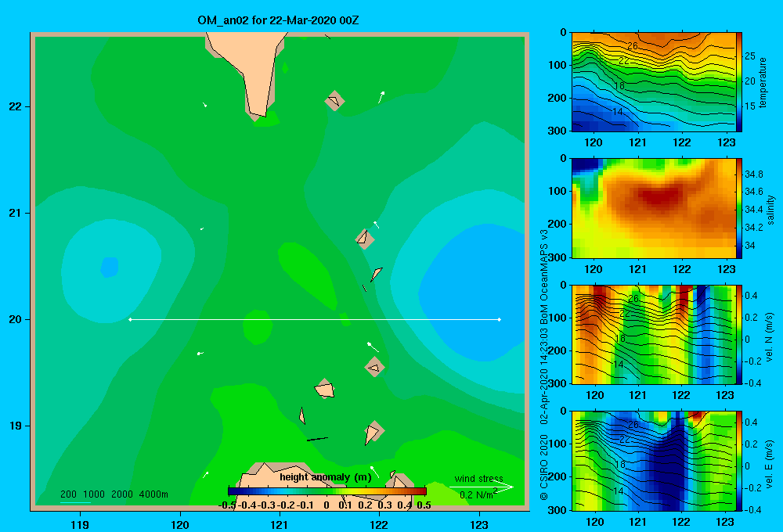The height and width of the screenshot is (532, 783).
Task: Click the eastern endpoint diamond of the white transect line
Action: pos(499,319)
